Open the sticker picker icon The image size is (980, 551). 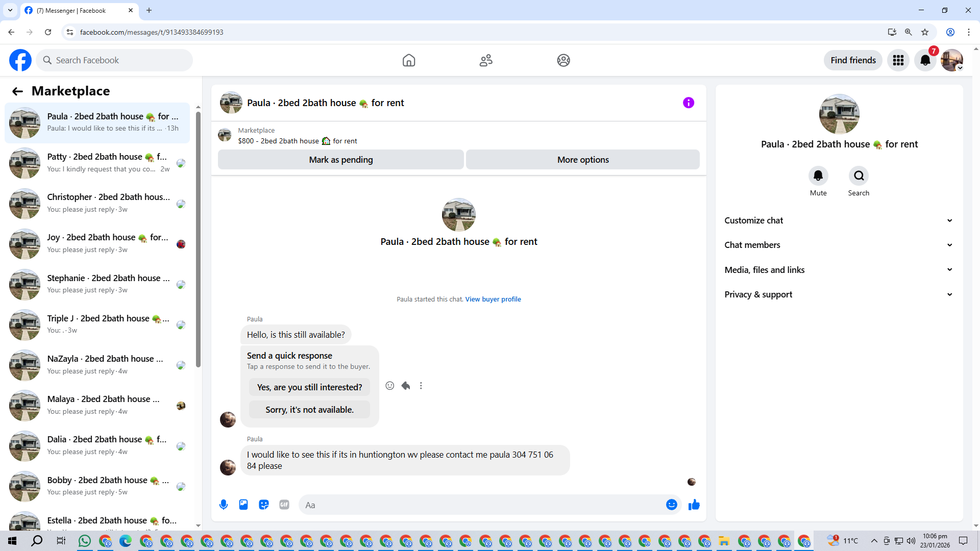pyautogui.click(x=264, y=505)
